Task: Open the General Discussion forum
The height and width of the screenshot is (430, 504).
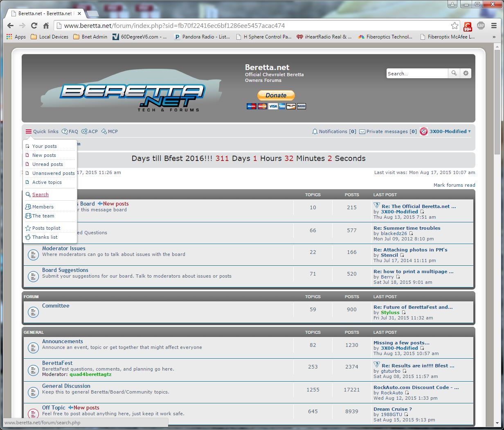Action: coord(66,386)
